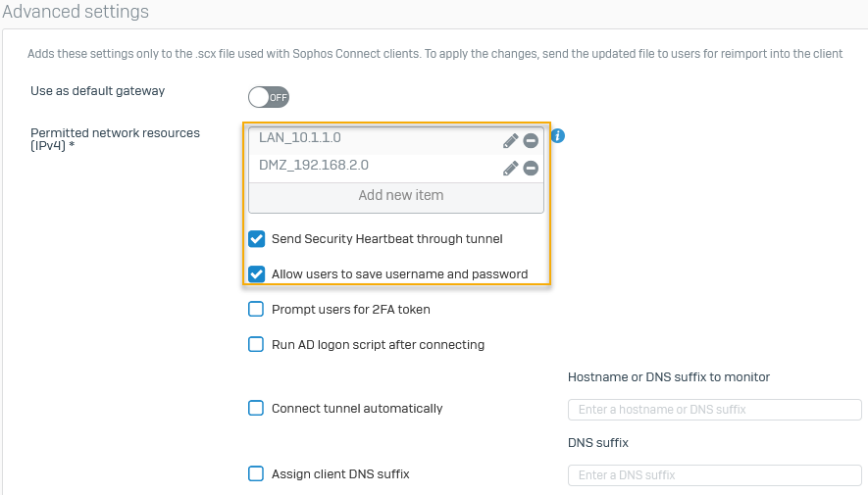868x495 pixels.
Task: Enable Prompt users for 2FA token
Action: tap(256, 310)
